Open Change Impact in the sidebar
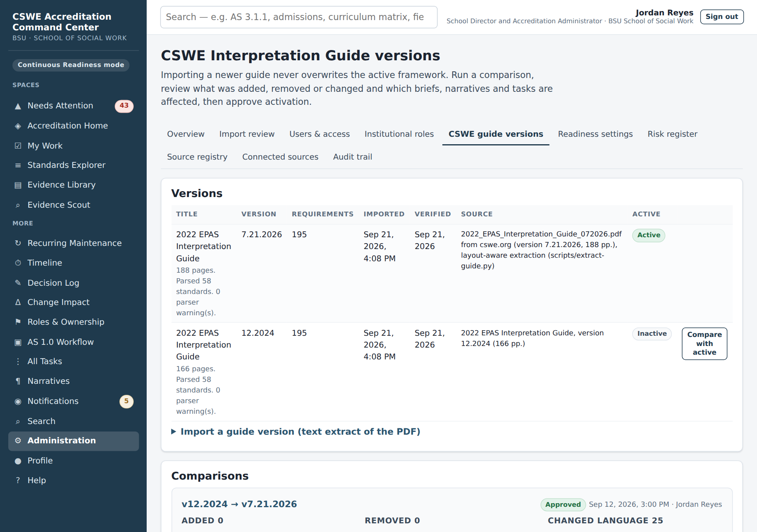The height and width of the screenshot is (532, 757). coord(73,302)
